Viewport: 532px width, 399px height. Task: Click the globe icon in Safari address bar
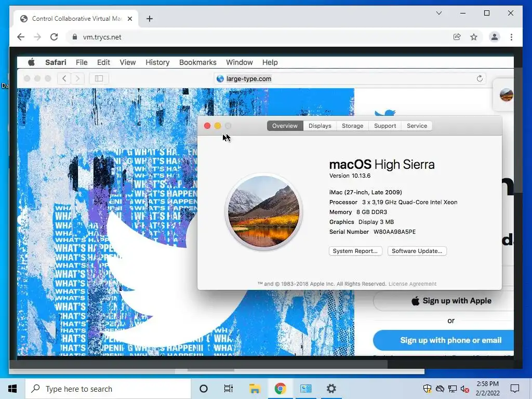(x=220, y=79)
